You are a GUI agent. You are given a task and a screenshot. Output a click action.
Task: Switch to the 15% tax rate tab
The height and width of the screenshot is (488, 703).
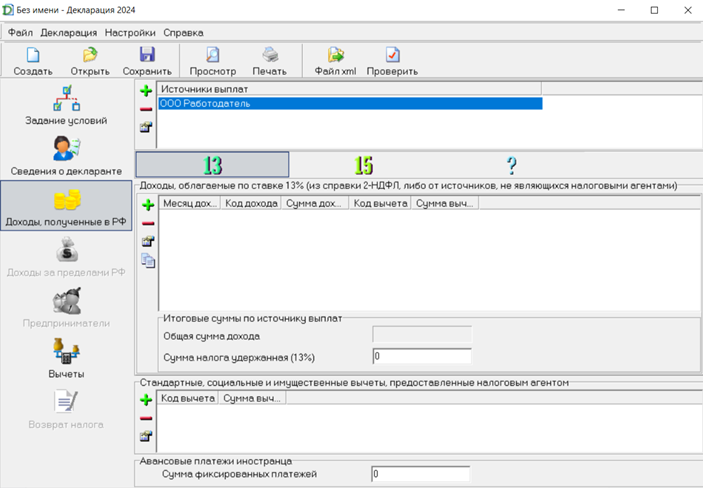pos(363,165)
